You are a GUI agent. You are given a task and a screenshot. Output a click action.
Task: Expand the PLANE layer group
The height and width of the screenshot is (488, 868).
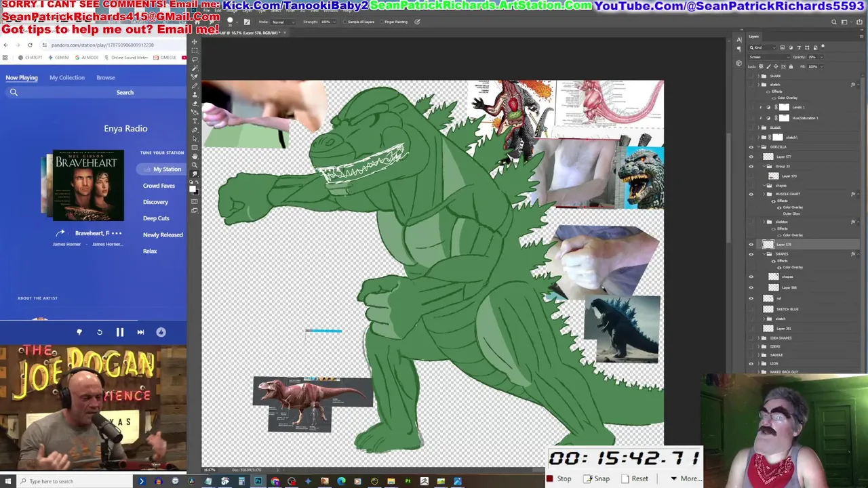pos(758,127)
